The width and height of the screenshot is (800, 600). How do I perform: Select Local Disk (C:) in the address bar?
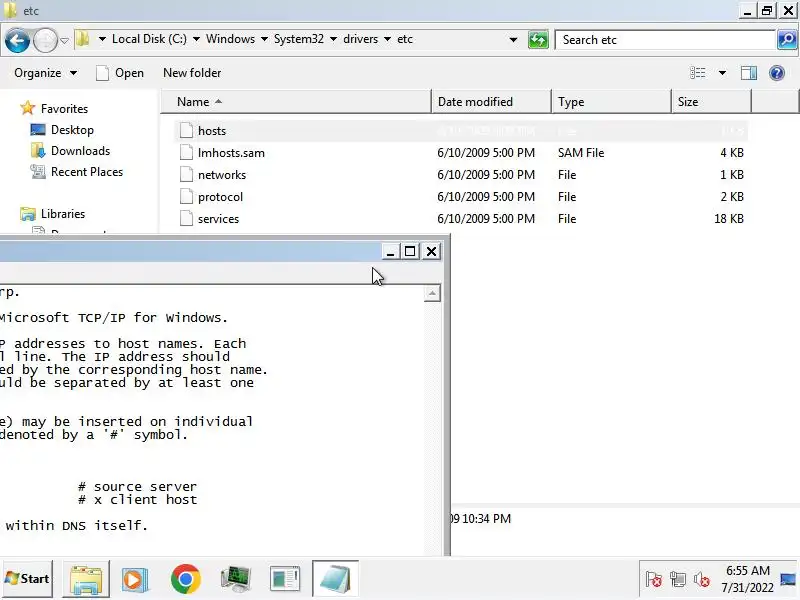pyautogui.click(x=149, y=39)
